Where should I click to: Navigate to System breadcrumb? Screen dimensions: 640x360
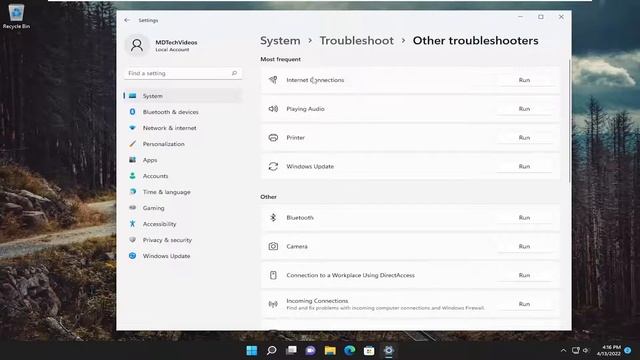[280, 41]
